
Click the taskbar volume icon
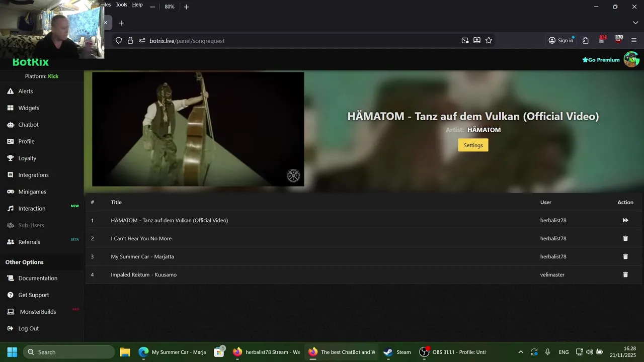click(x=589, y=352)
